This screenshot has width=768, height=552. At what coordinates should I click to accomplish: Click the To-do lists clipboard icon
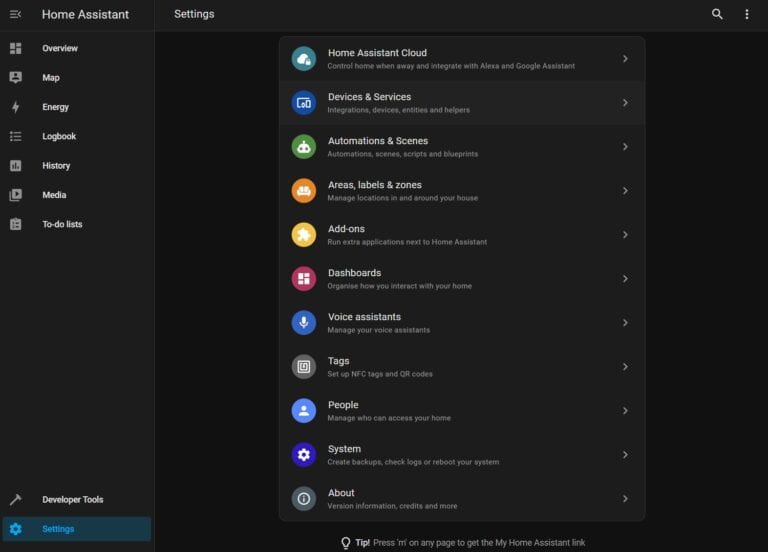(16, 224)
